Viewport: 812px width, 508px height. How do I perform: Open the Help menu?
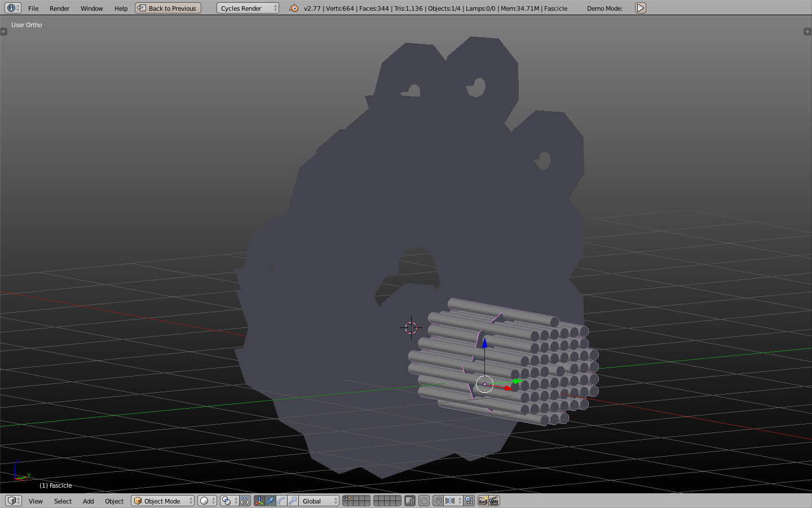point(121,8)
